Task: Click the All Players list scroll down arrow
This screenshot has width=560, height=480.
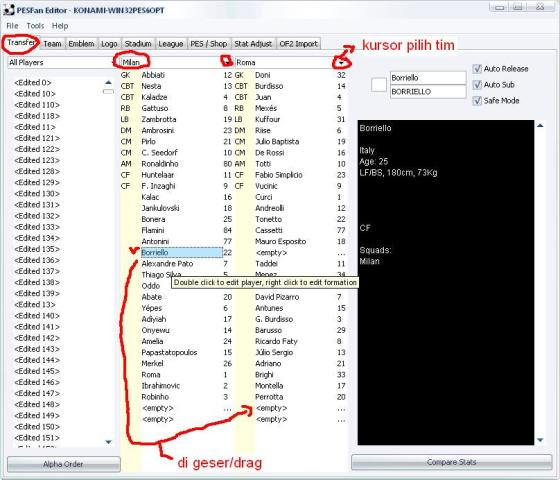Action: [108, 442]
